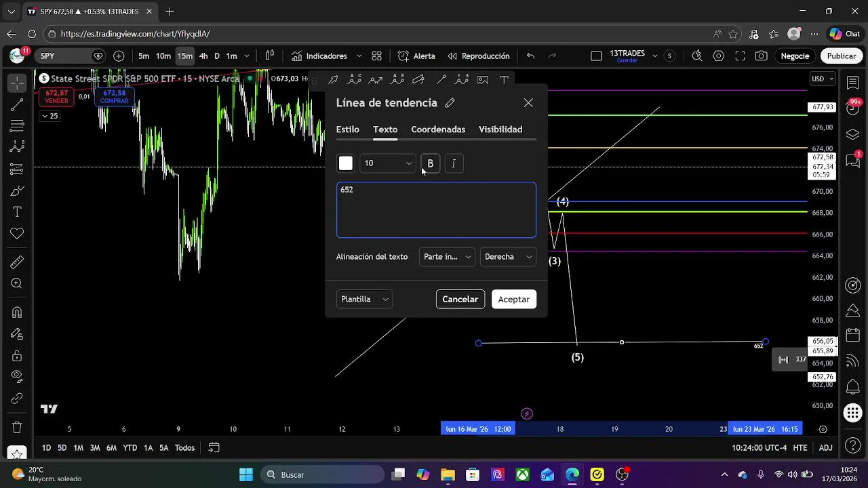Screen dimensions: 868x488
Task: Open the candlestick chart type selector
Action: (269, 56)
